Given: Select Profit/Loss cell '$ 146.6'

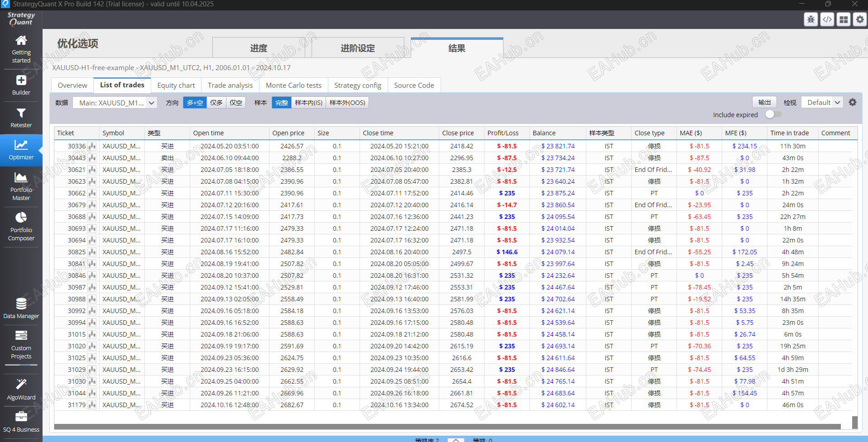Looking at the screenshot, I should tap(507, 252).
